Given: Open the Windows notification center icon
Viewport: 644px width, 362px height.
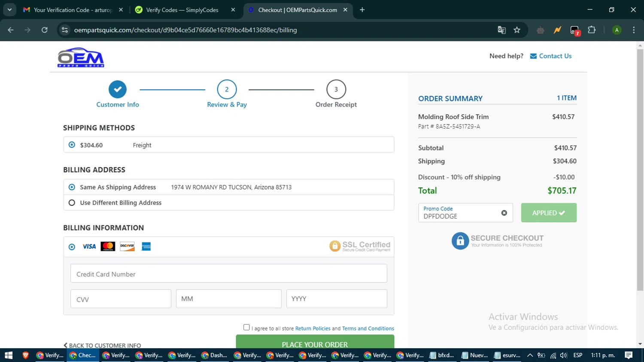Looking at the screenshot, I should [x=629, y=355].
